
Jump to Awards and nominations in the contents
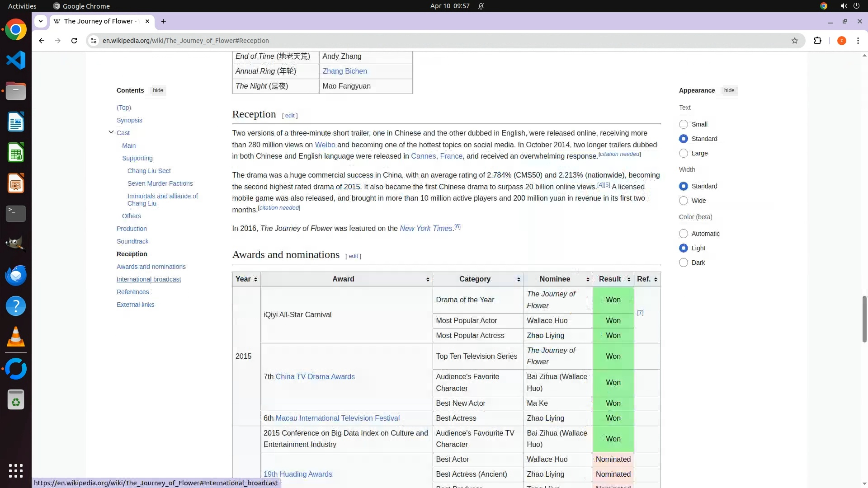(151, 267)
